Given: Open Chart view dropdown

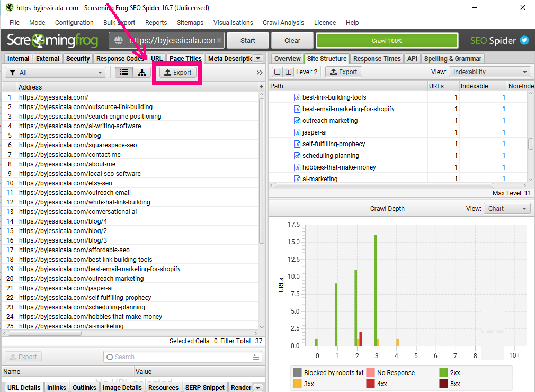Looking at the screenshot, I should (507, 209).
